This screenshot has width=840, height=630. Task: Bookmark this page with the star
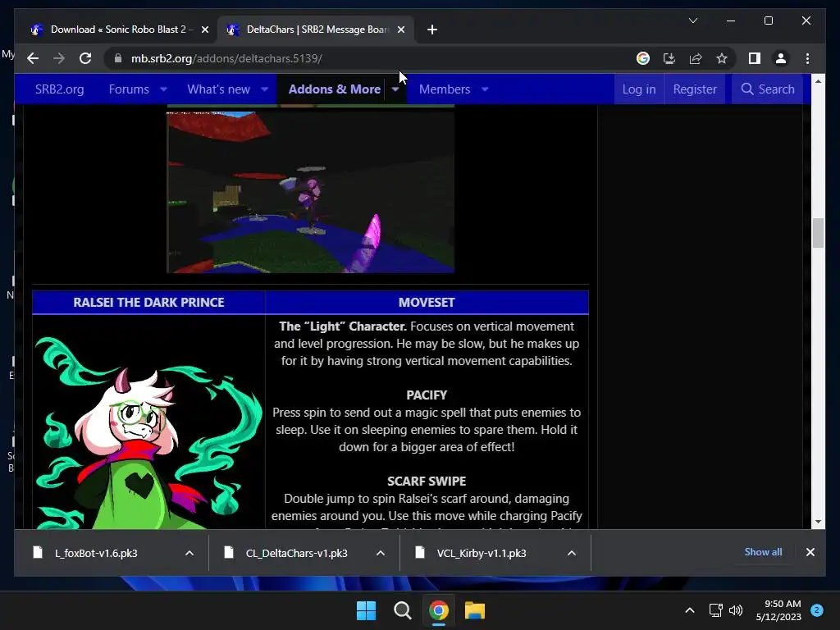(x=722, y=58)
